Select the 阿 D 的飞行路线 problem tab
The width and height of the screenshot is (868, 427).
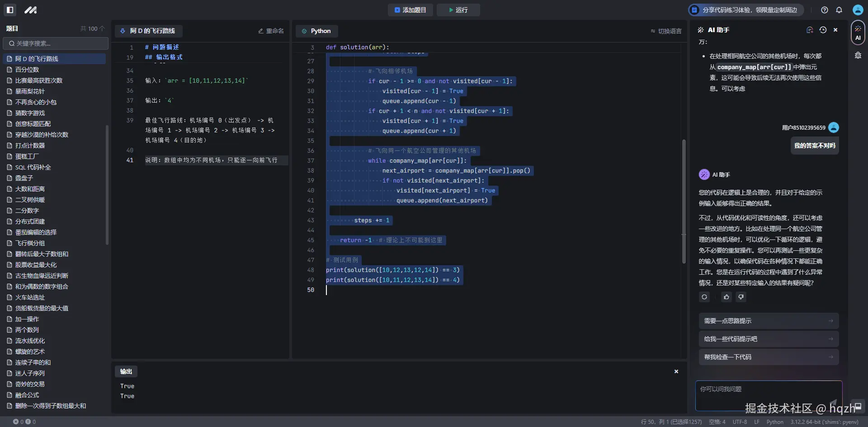tap(148, 31)
